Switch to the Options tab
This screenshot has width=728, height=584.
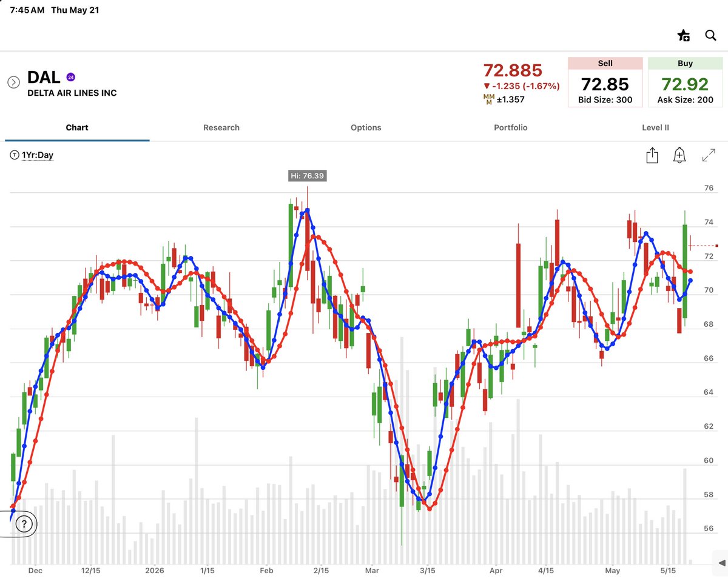pyautogui.click(x=366, y=127)
